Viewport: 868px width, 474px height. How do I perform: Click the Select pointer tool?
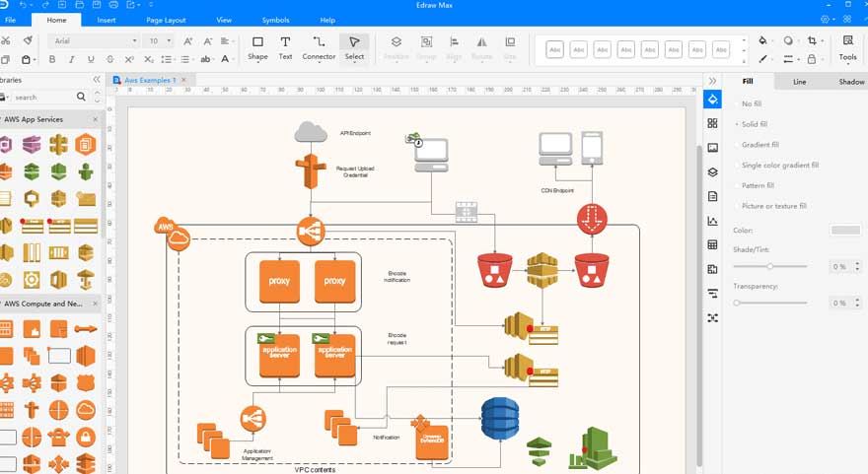tap(354, 47)
